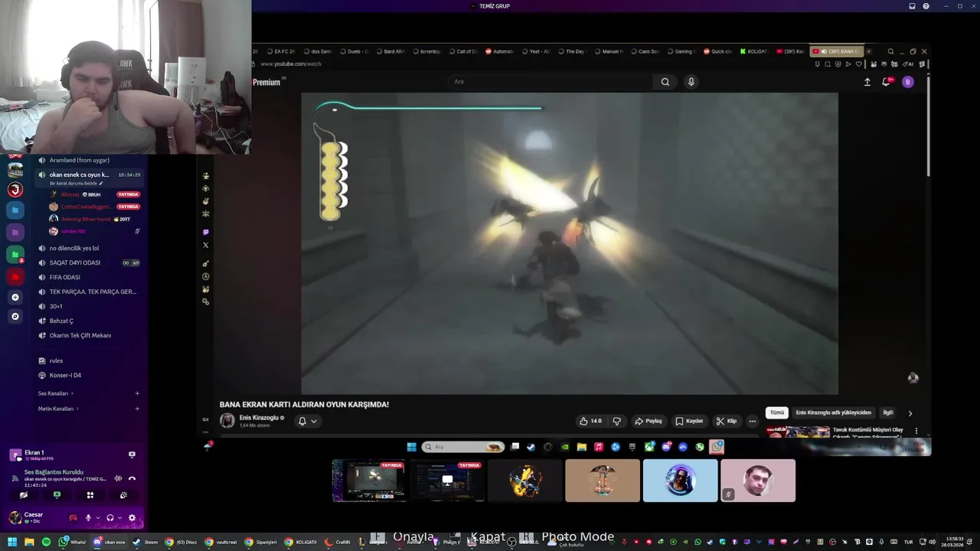Open Steam icon in inner taskbar

pos(531,447)
